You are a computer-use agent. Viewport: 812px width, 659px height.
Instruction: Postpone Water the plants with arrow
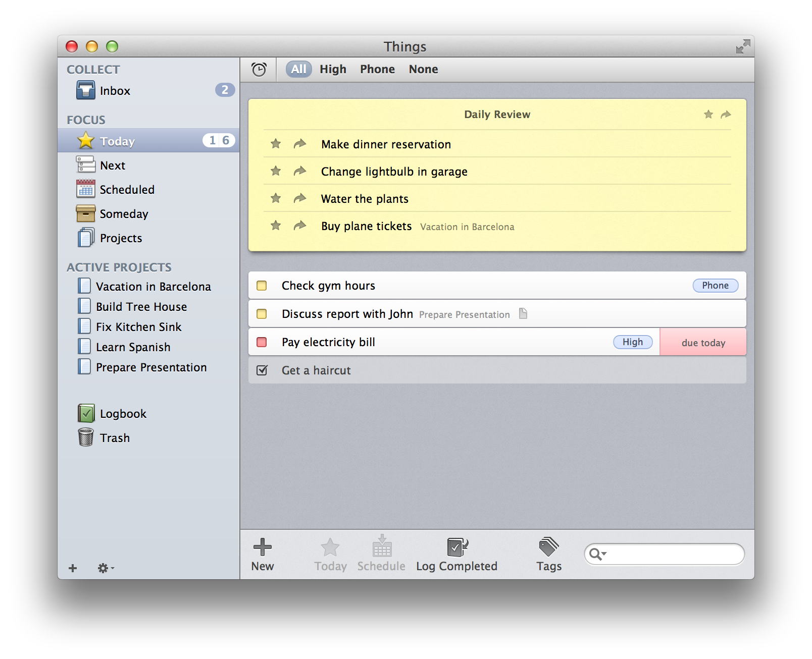coord(300,198)
